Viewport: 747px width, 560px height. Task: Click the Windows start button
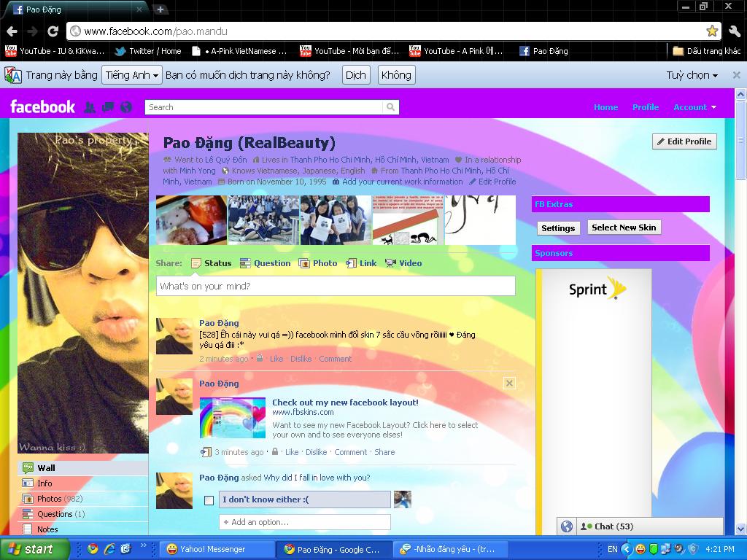[34, 549]
